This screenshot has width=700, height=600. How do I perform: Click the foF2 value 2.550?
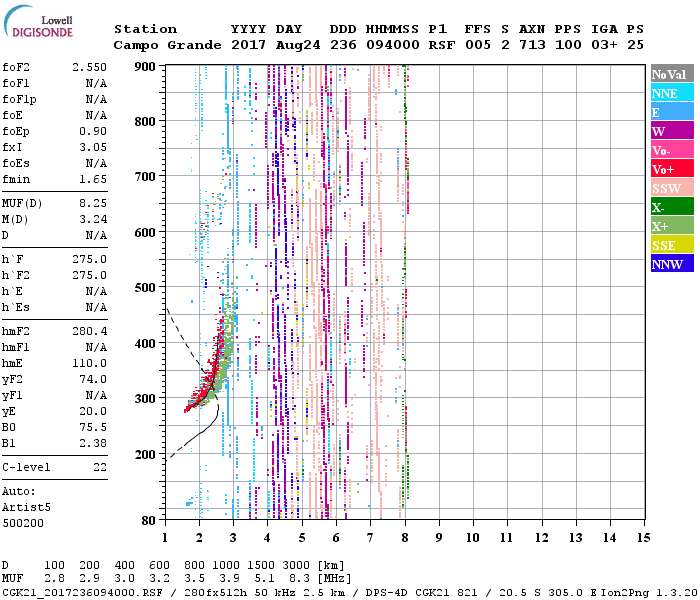pyautogui.click(x=90, y=67)
